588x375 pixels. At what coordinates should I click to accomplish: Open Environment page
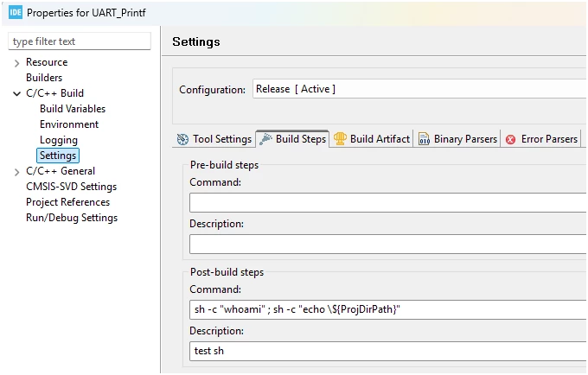pyautogui.click(x=69, y=124)
